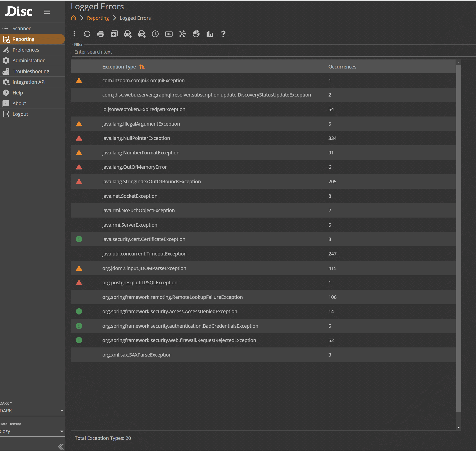Navigate to Reporting via breadcrumb
The width and height of the screenshot is (476, 451).
coord(98,18)
